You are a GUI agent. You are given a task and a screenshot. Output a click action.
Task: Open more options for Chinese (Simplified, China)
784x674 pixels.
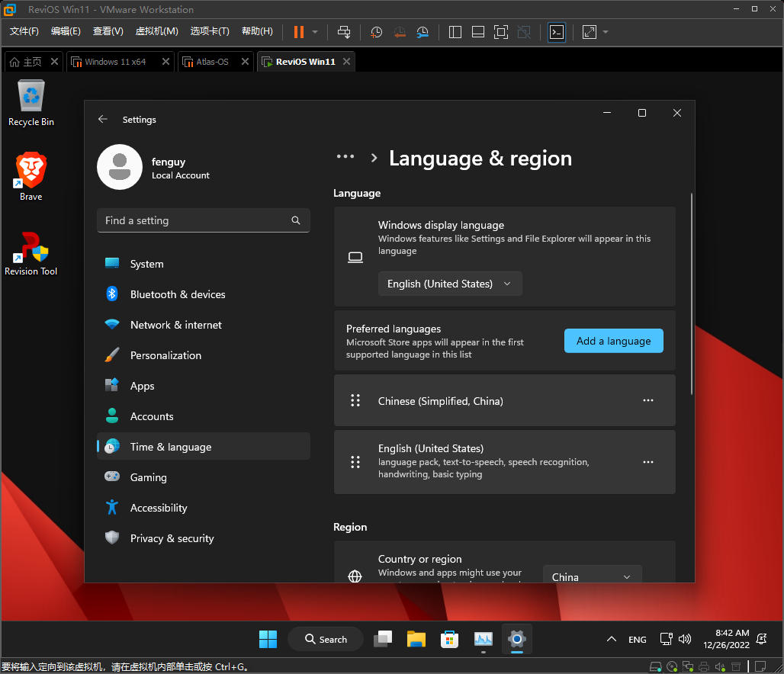coord(648,400)
